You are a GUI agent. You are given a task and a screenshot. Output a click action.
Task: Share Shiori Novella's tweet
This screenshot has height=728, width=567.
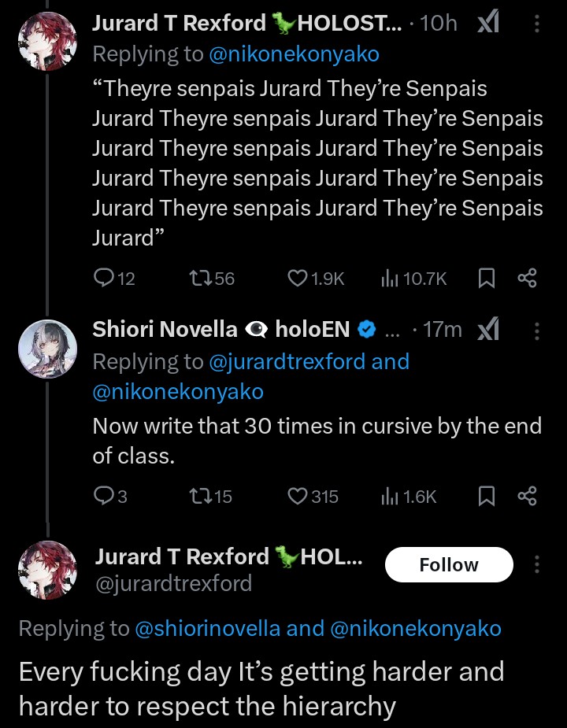[527, 496]
